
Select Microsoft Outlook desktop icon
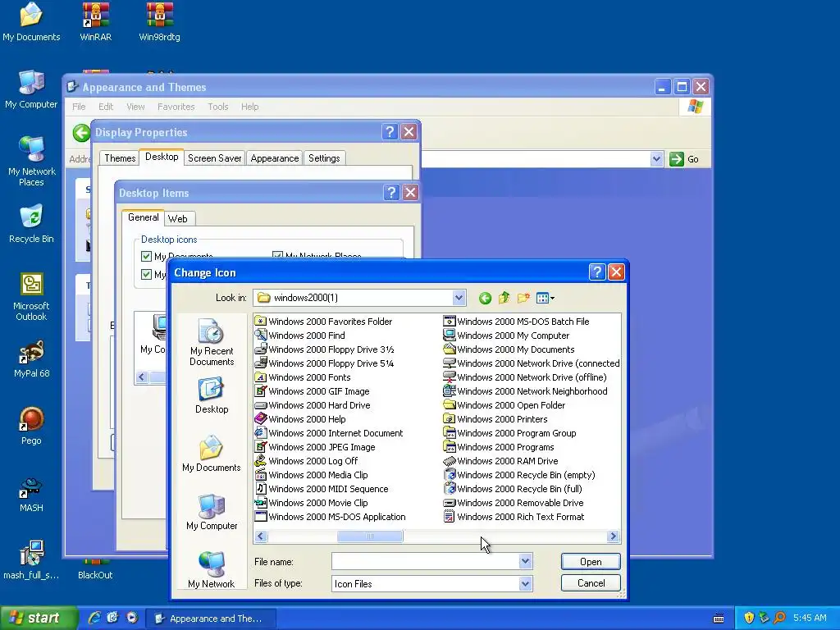click(31, 297)
